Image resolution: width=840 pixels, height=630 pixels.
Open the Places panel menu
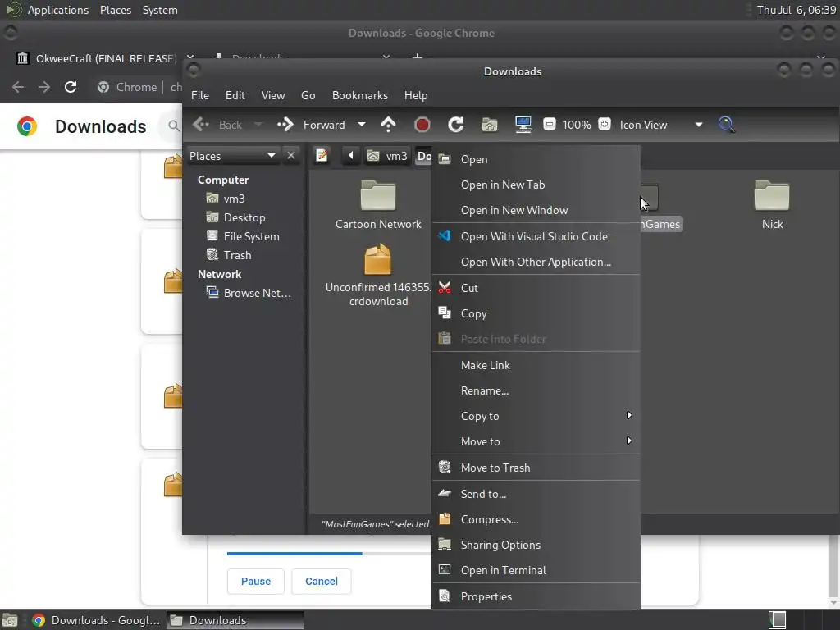(x=116, y=10)
